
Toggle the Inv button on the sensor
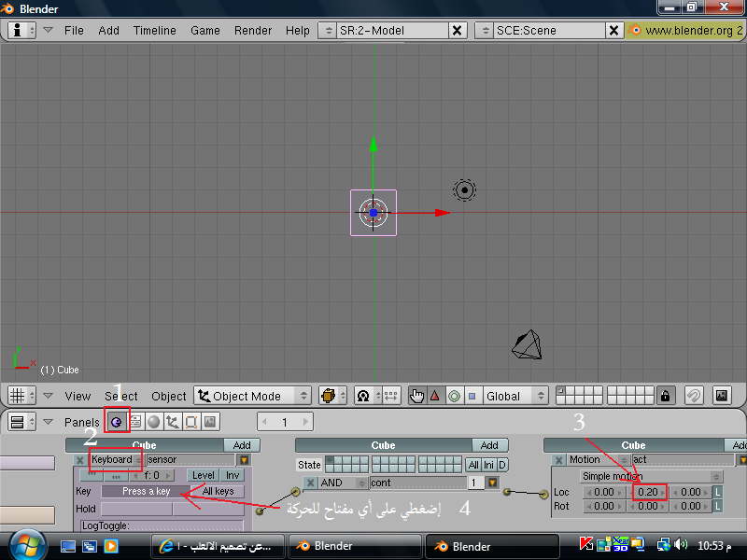pos(233,475)
